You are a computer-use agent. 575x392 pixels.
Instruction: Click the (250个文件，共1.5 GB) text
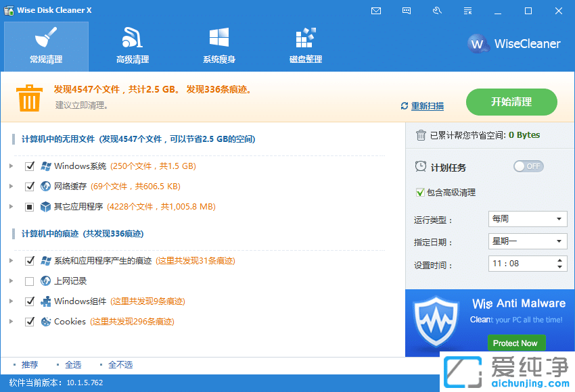coord(154,166)
